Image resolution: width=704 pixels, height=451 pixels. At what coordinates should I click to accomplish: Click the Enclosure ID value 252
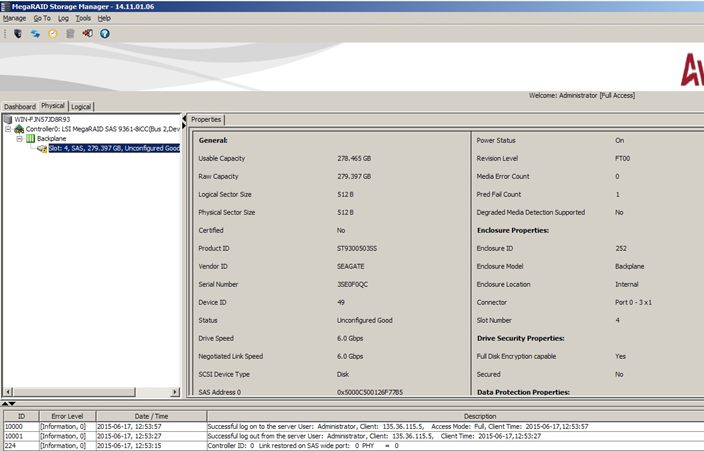(x=621, y=248)
